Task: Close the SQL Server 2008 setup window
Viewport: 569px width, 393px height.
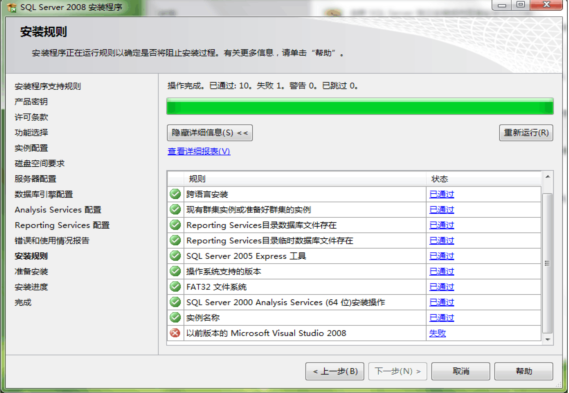Action: coord(546,5)
